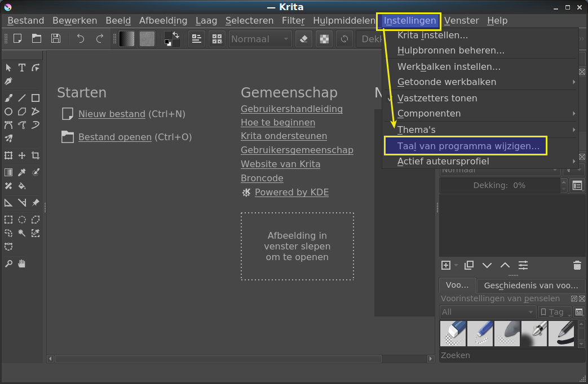Screen dimensions: 588x384
Task: Select the Freehand Brush tool
Action: (x=8, y=98)
